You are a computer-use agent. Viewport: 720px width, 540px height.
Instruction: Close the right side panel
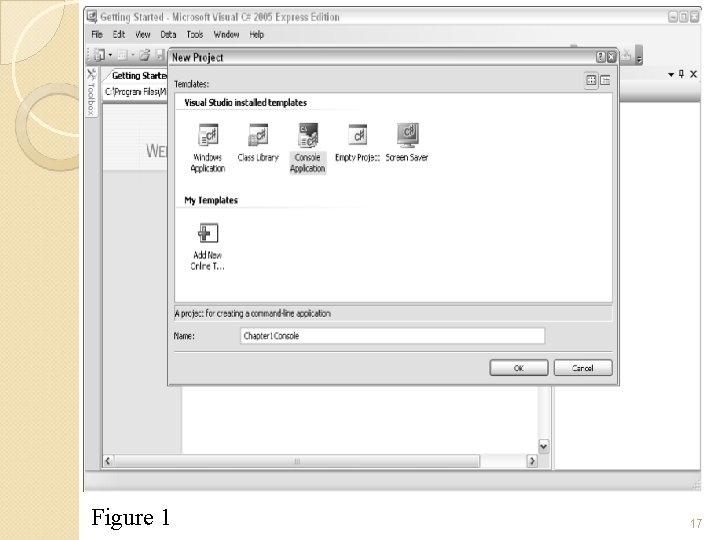[x=693, y=74]
